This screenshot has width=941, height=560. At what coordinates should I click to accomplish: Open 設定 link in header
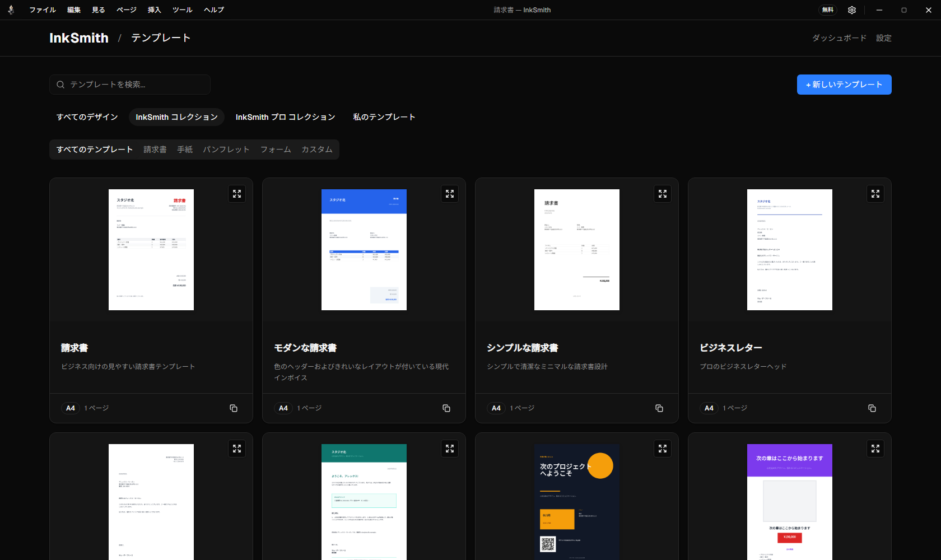coord(884,38)
